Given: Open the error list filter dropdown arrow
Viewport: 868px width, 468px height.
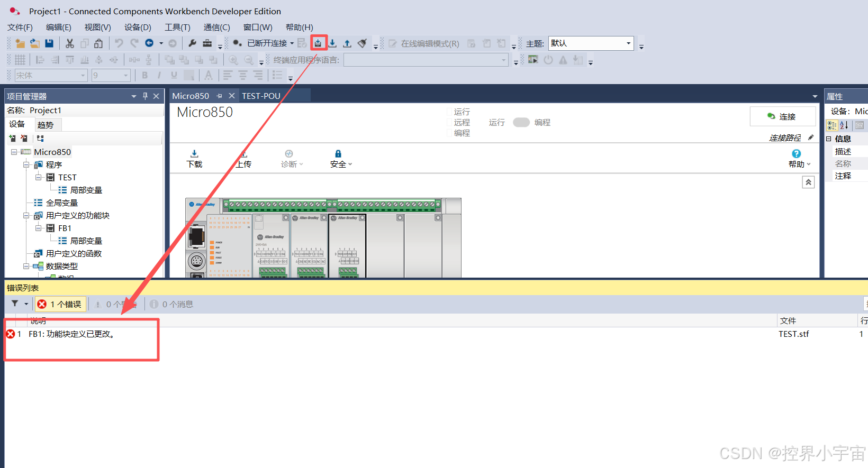Looking at the screenshot, I should click(x=26, y=304).
